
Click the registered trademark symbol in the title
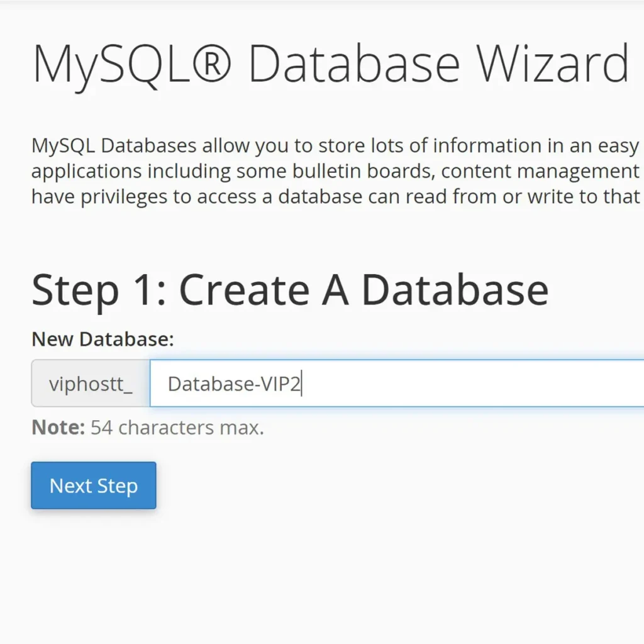pos(212,65)
